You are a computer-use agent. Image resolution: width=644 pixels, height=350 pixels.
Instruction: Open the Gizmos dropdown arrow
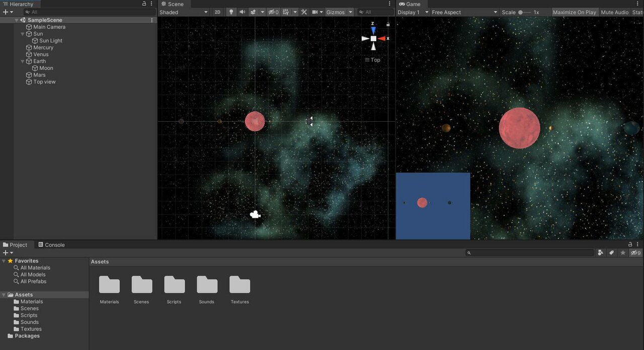[351, 12]
